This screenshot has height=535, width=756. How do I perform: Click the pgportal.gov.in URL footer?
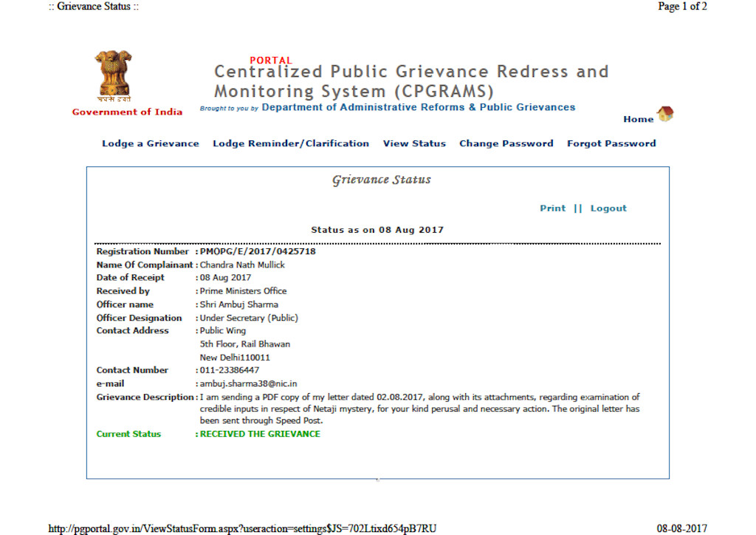pos(242,528)
